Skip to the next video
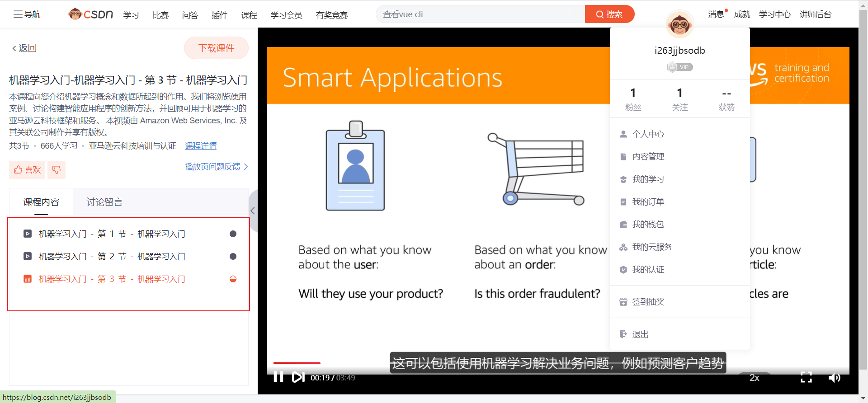This screenshot has width=868, height=403. pyautogui.click(x=298, y=377)
